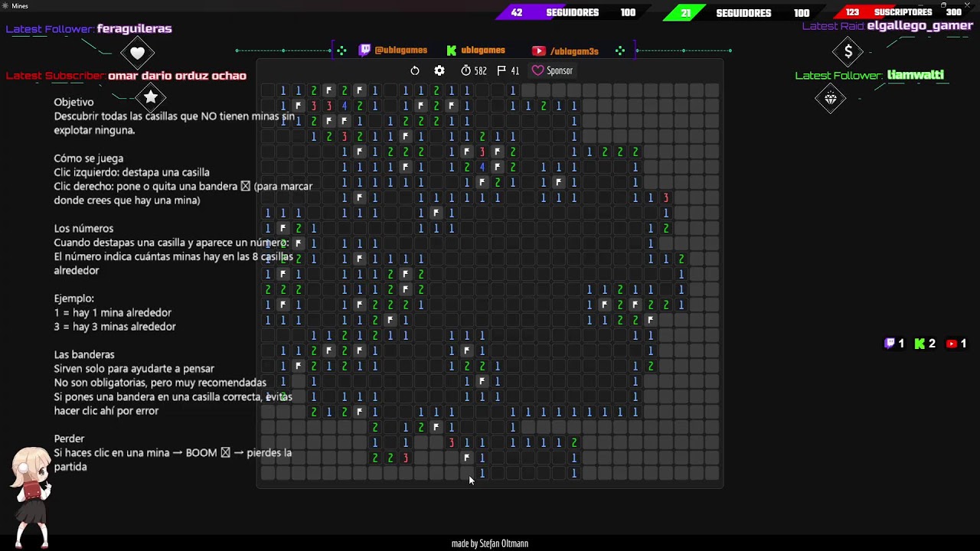
Task: Click the gem diamond icon under liamwalti
Action: 831,99
